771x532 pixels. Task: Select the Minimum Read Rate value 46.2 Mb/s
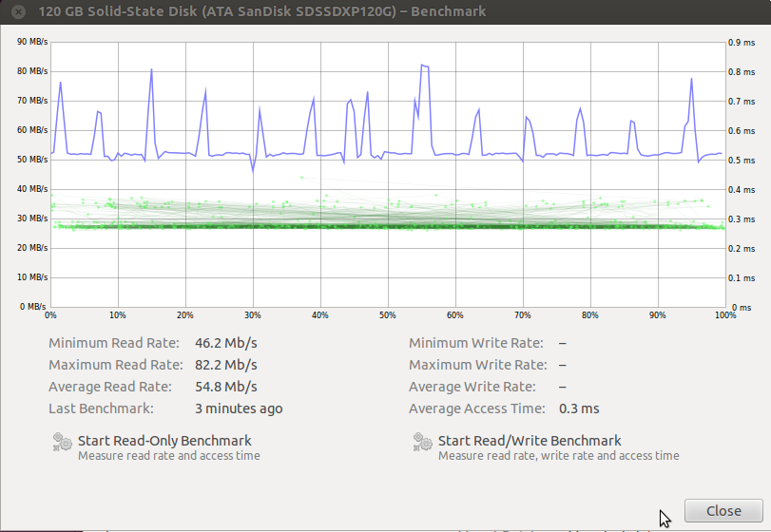(x=225, y=343)
